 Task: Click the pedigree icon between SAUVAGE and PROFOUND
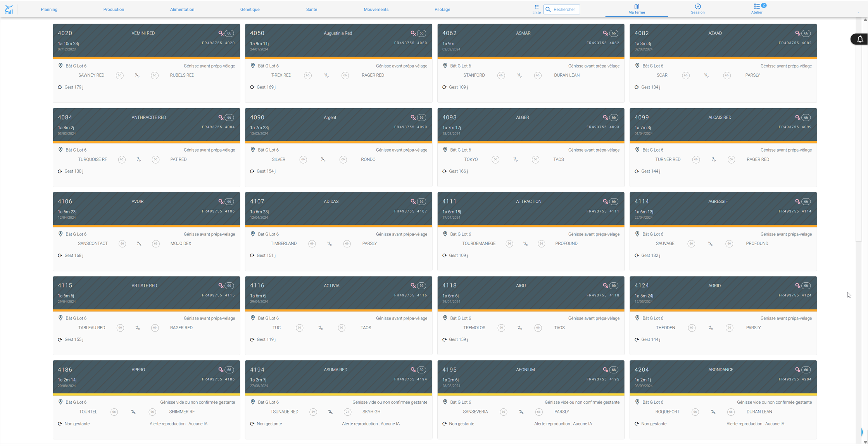pos(710,244)
